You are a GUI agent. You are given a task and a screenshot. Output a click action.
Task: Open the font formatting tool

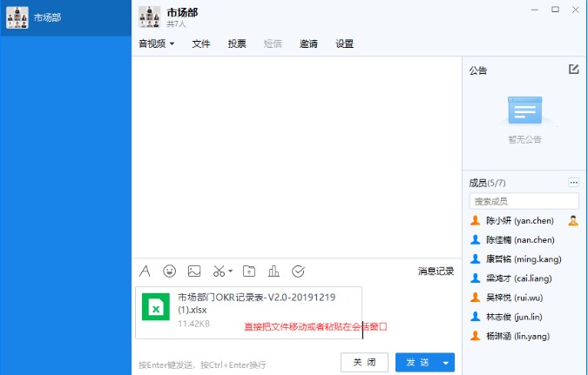point(145,271)
